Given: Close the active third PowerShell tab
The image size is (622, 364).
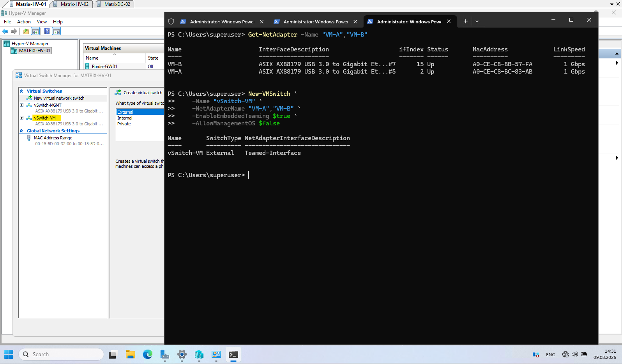Looking at the screenshot, I should click(x=449, y=21).
